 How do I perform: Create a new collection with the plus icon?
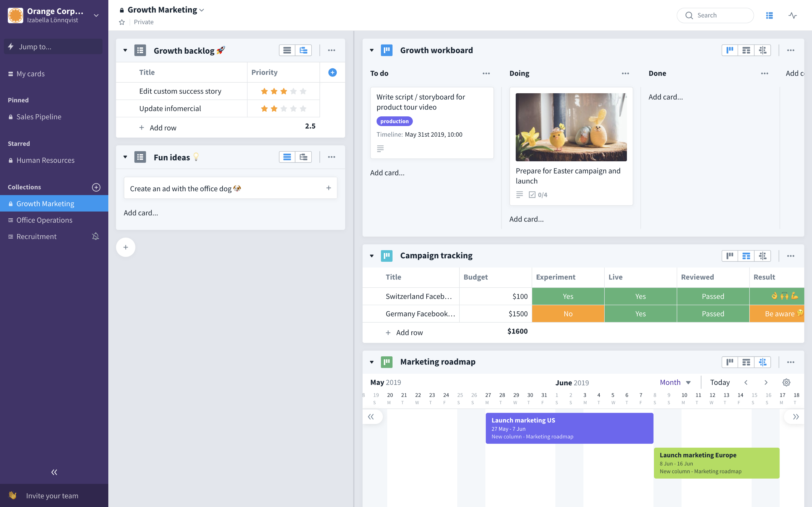tap(96, 187)
